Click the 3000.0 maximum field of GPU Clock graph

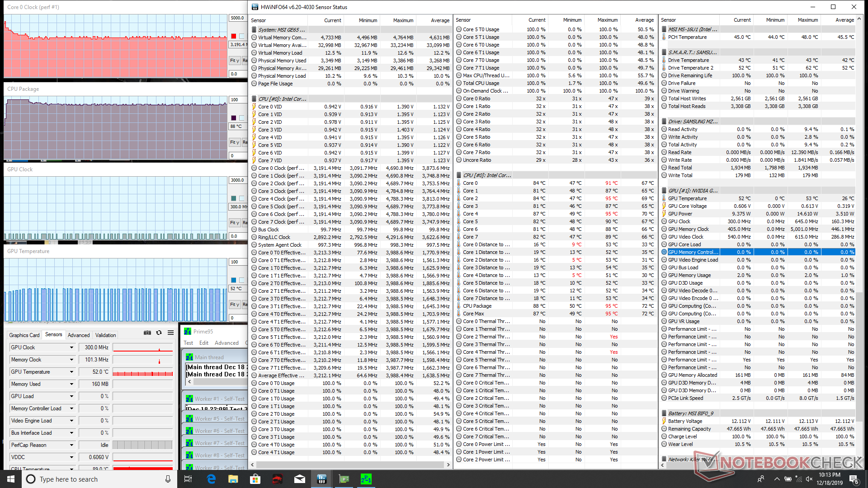(x=238, y=180)
